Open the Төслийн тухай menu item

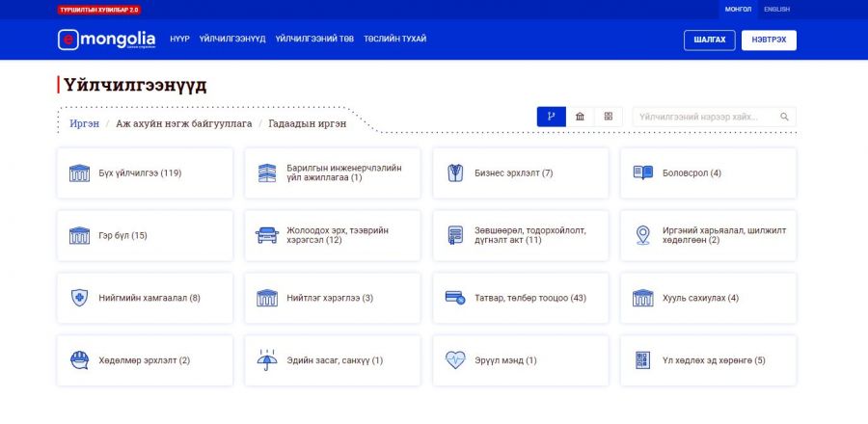point(394,40)
